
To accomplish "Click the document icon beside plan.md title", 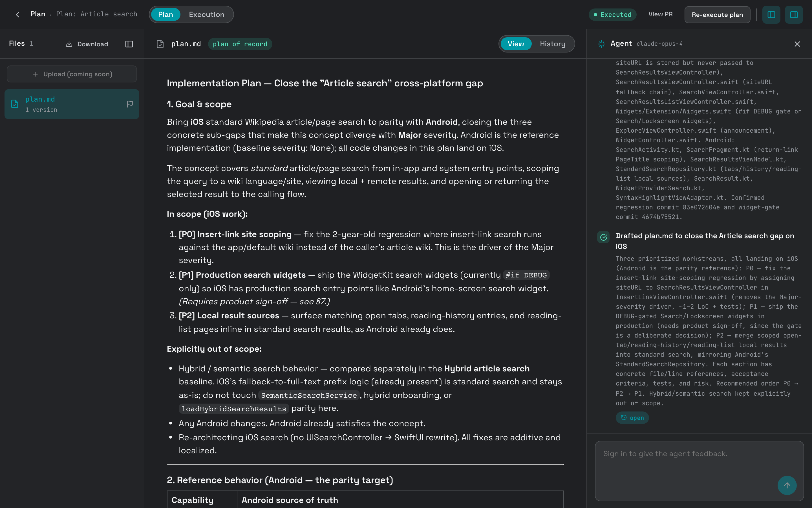I will click(x=160, y=44).
